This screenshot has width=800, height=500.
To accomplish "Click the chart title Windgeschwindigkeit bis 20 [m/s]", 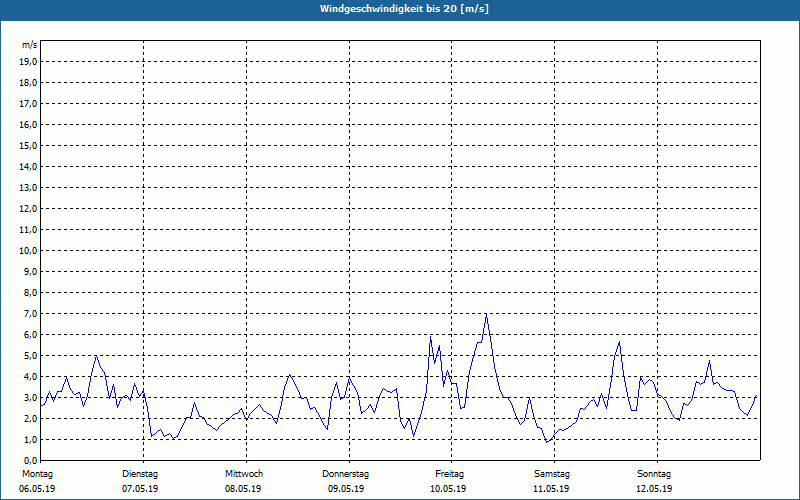I will pos(404,9).
